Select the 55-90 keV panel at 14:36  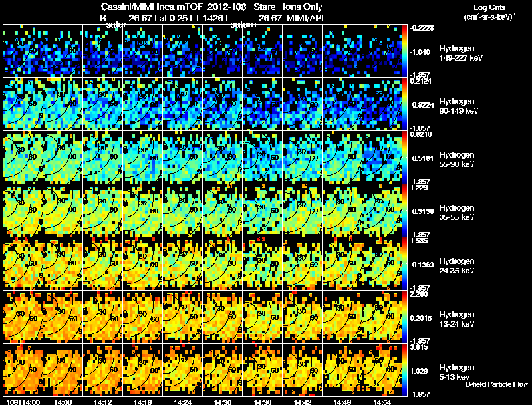tap(262, 157)
